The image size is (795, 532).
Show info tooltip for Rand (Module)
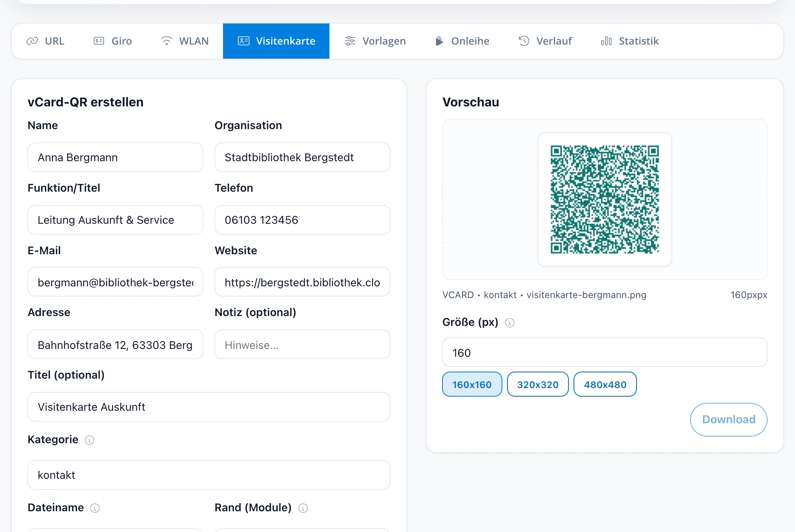(x=303, y=508)
